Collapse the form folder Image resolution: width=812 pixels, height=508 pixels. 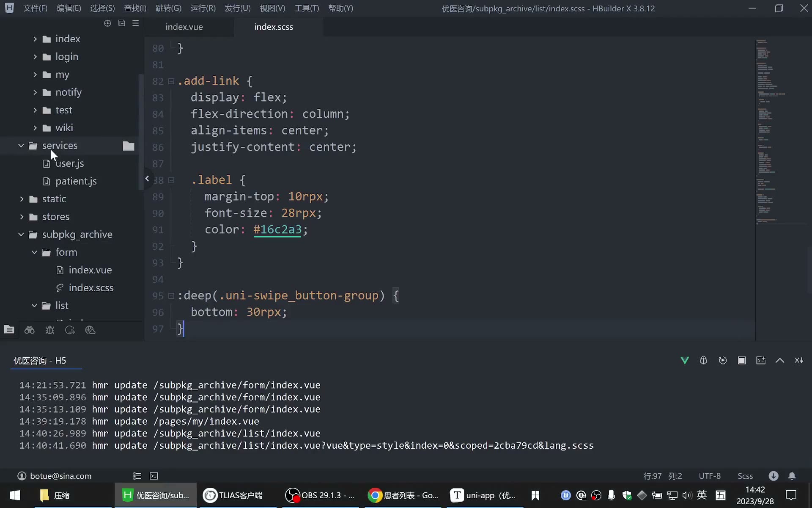click(x=35, y=252)
